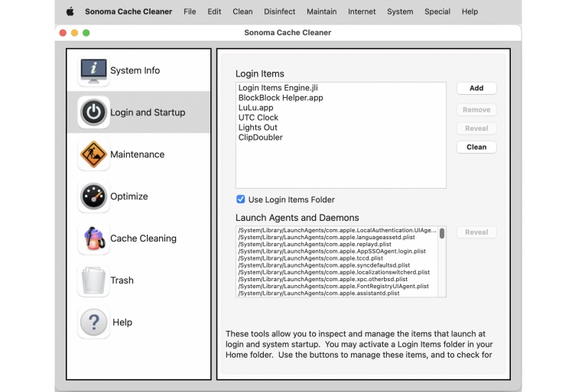Open the Maintenance construction sign icon
Viewport: 572px width, 392px height.
pyautogui.click(x=94, y=154)
